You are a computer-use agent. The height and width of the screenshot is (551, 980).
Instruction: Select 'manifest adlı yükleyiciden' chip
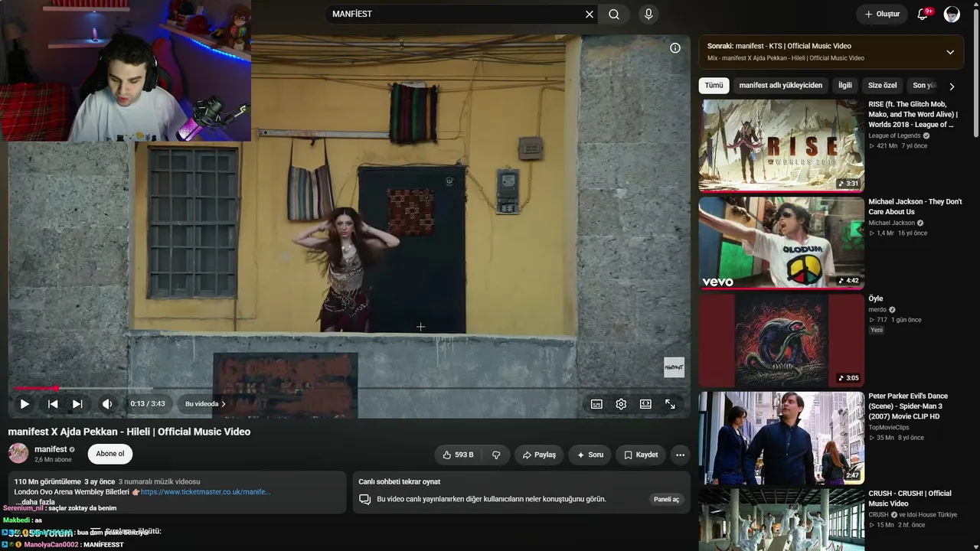pos(781,86)
